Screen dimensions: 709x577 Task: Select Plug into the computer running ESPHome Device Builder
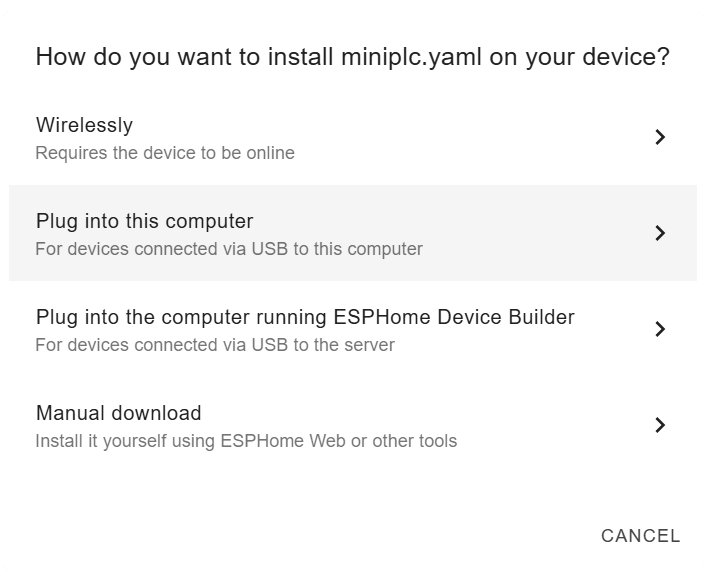pos(353,329)
